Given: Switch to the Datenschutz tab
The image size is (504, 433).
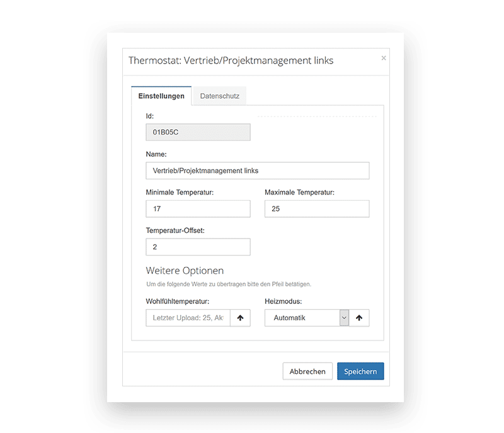Looking at the screenshot, I should tap(219, 96).
